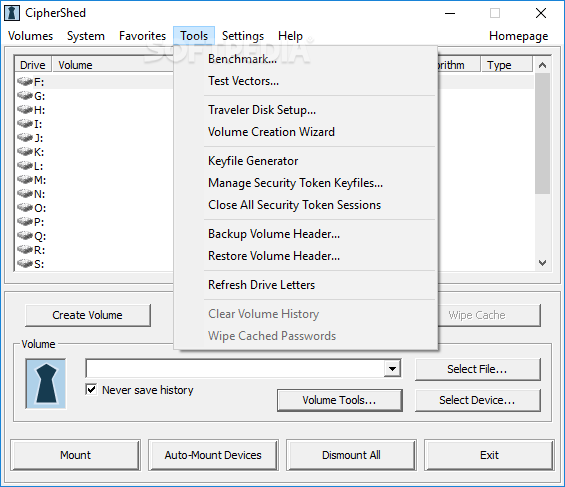Click the Dismount All button
This screenshot has height=487, width=565.
351,455
